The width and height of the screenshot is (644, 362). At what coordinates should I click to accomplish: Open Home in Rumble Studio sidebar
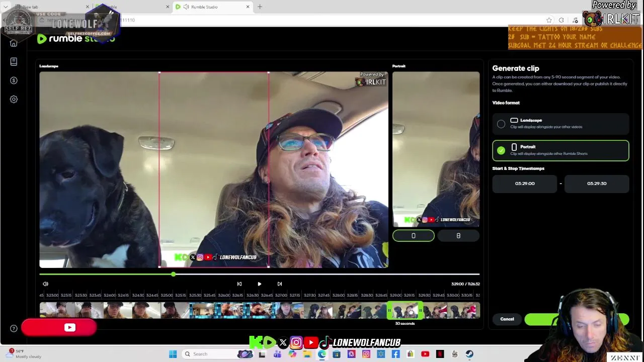[x=14, y=43]
